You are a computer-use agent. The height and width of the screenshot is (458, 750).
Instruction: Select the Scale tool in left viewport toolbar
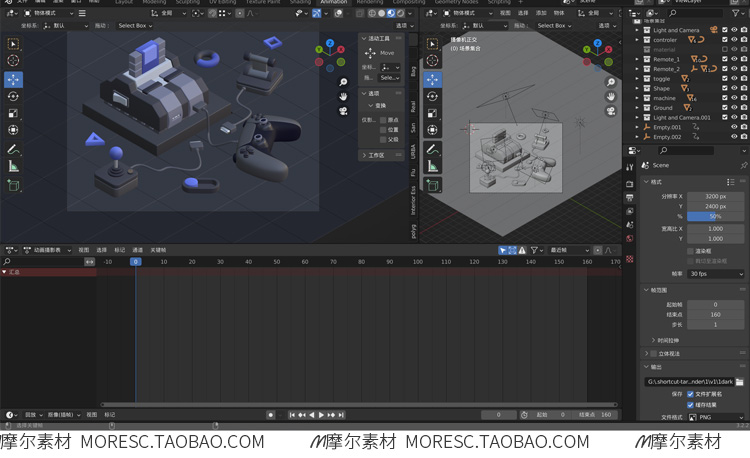tap(13, 113)
